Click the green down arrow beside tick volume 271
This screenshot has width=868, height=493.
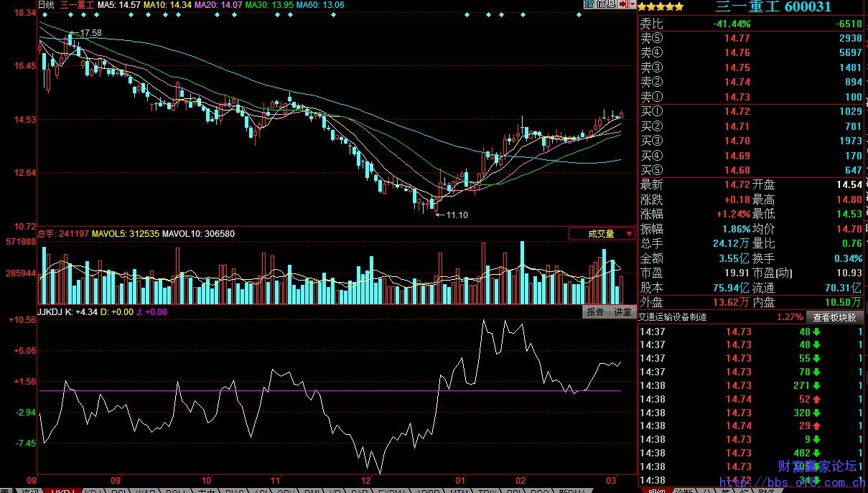tap(816, 385)
